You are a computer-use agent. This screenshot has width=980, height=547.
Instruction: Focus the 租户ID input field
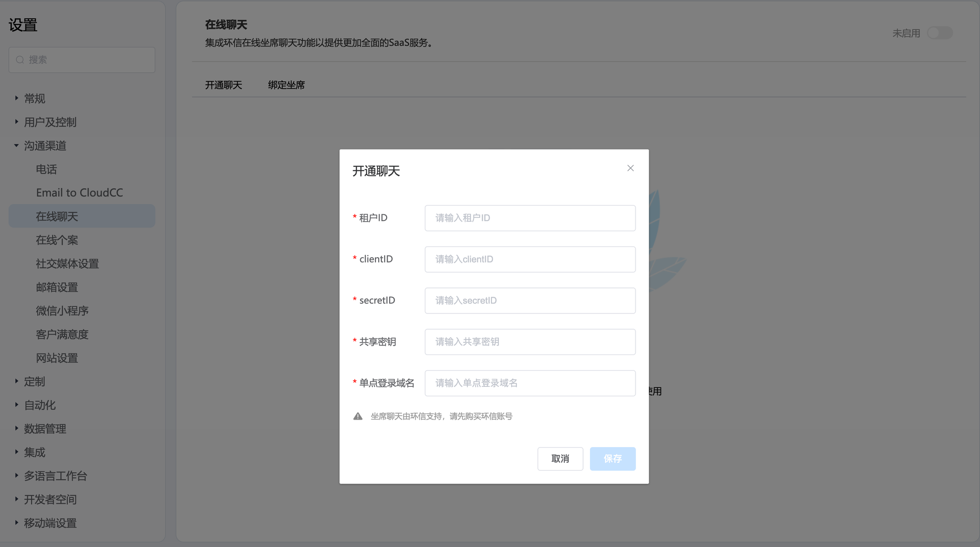click(x=530, y=218)
